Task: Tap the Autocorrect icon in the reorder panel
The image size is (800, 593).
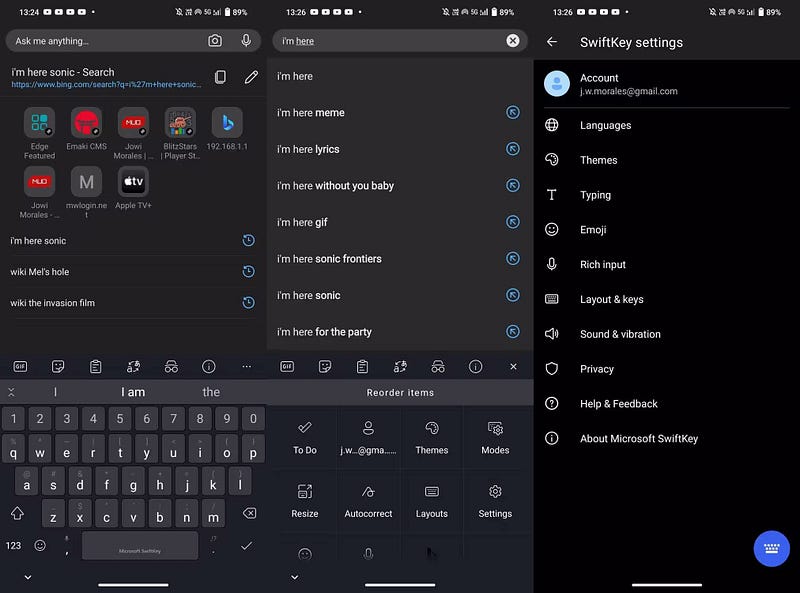Action: [x=368, y=491]
